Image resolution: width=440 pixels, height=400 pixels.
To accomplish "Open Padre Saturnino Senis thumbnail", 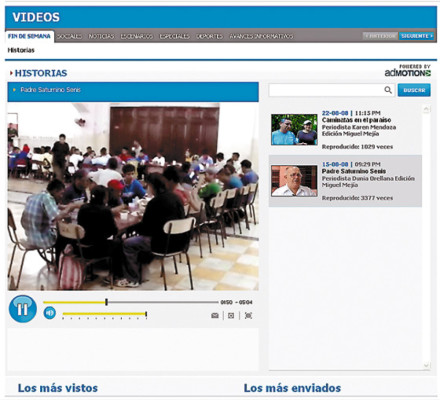I will [294, 181].
